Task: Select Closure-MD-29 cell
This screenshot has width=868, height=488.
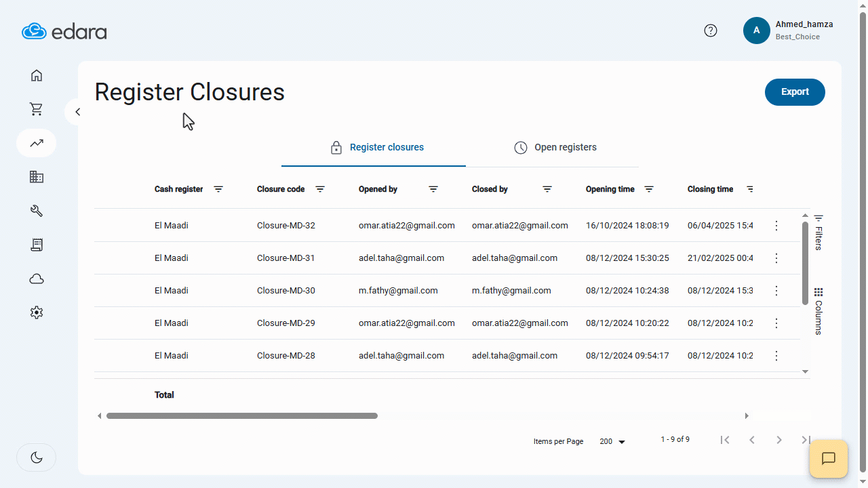Action: [x=286, y=323]
